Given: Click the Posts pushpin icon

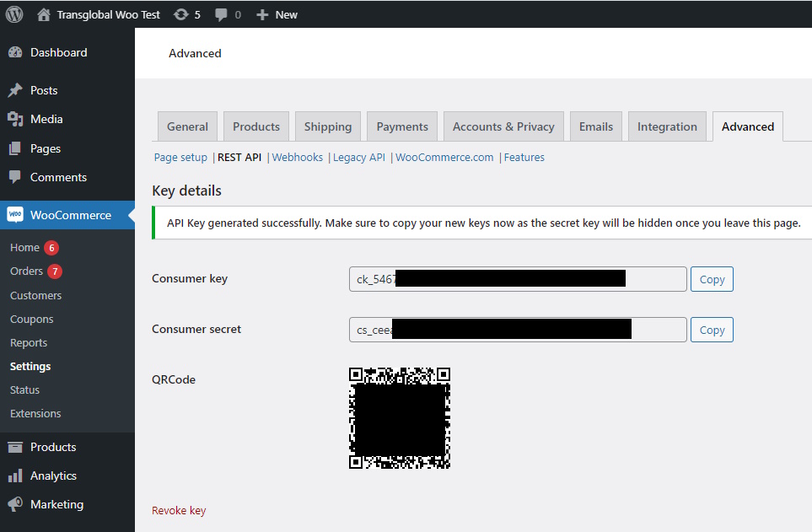Looking at the screenshot, I should [15, 90].
